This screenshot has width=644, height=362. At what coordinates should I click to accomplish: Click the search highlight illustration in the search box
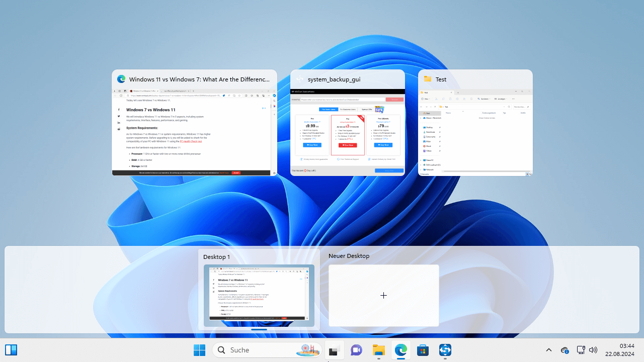coord(308,350)
